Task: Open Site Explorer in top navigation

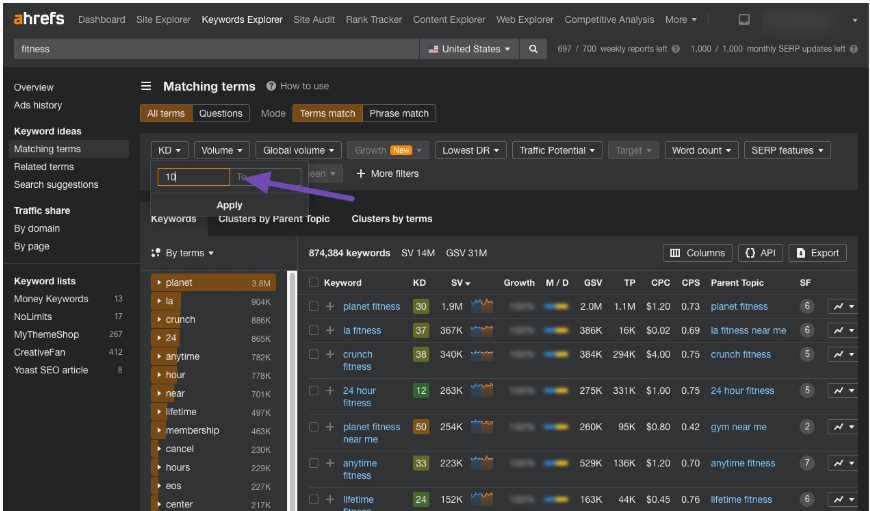Action: coord(163,19)
